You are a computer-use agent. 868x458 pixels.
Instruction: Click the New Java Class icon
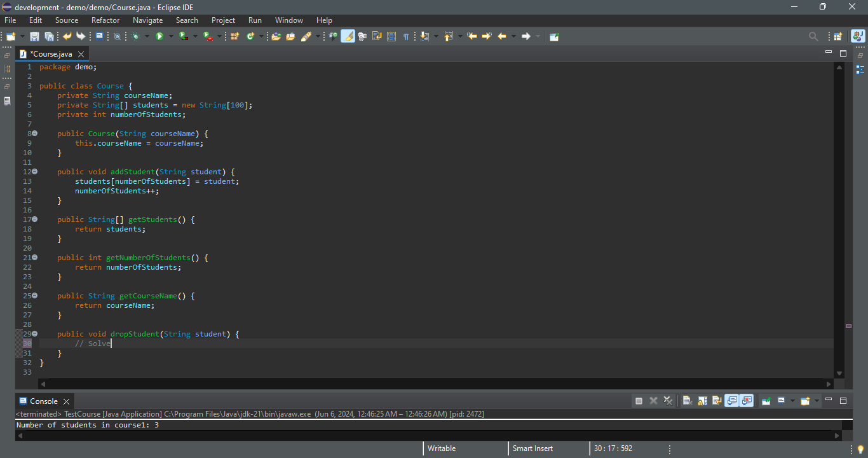click(x=250, y=37)
